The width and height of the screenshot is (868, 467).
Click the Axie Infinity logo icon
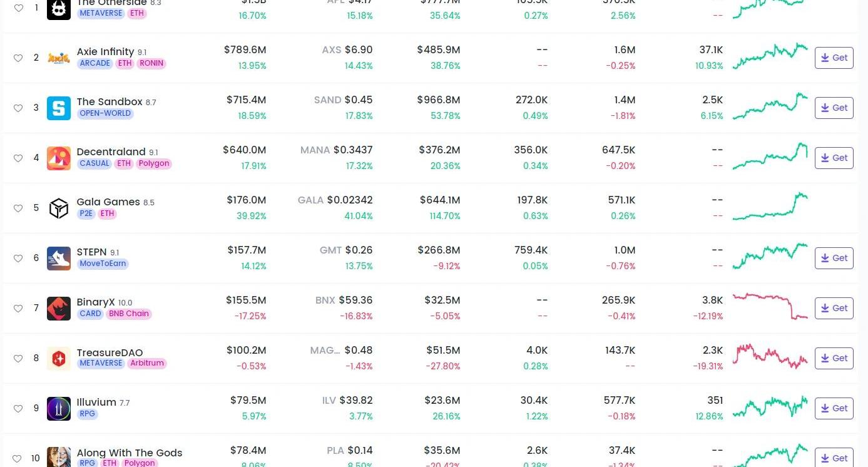(59, 58)
